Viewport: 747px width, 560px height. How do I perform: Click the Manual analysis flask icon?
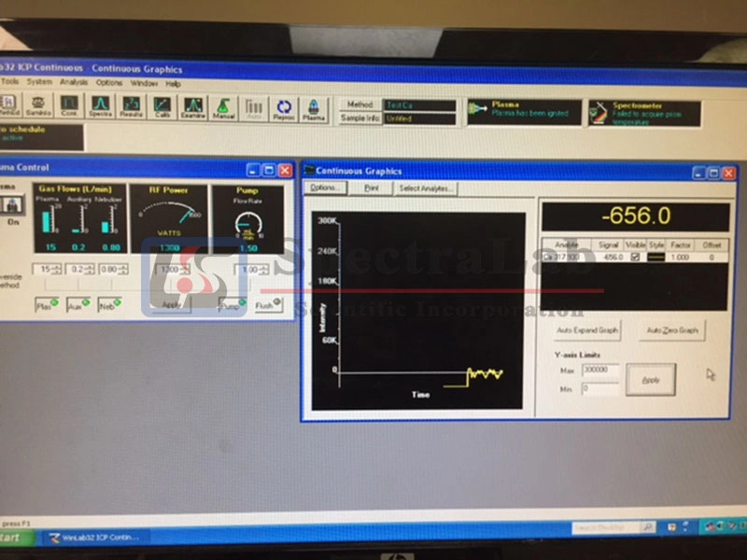[x=223, y=107]
